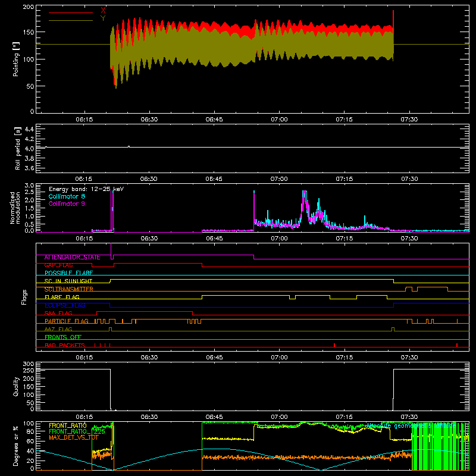The image size is (476, 476).
Task: Click the Normalized modulation axis title
Action: tap(15, 208)
